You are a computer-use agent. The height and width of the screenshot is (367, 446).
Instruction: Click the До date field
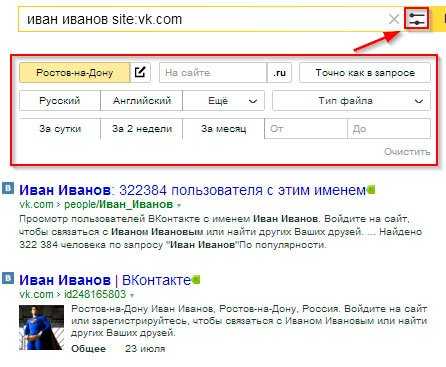[389, 129]
